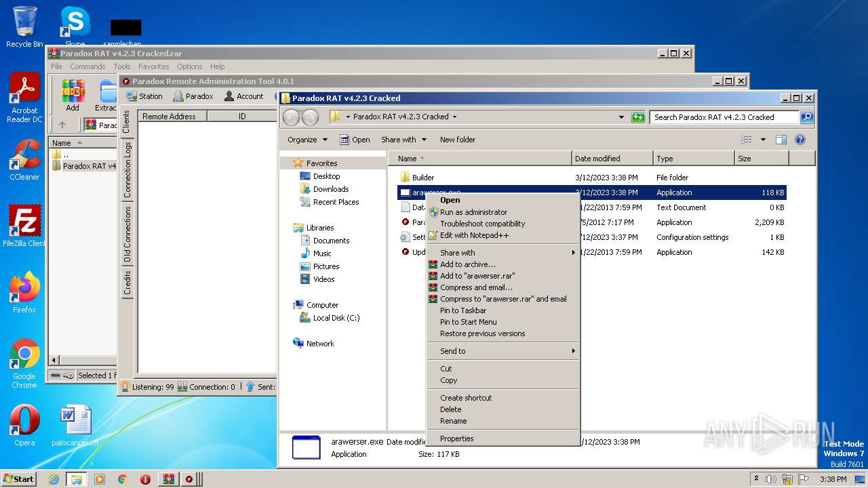Click the New folder button
868x488 pixels.
tap(458, 140)
